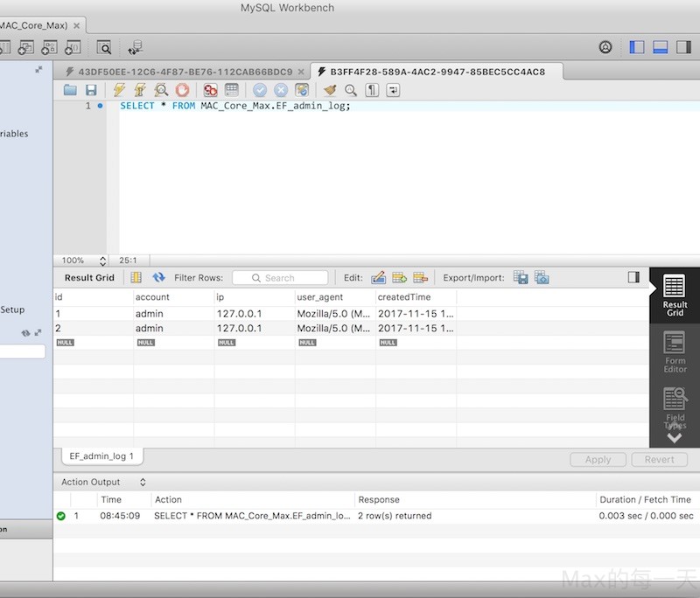Select the 08:45:09 action output row
The height and width of the screenshot is (598, 700).
[x=376, y=516]
